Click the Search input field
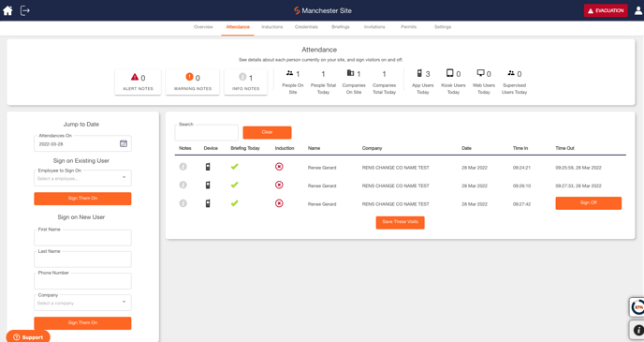Screen dimensions: 644x342 click(x=206, y=132)
